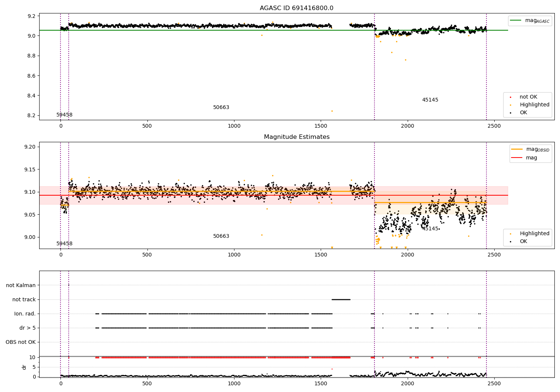
Task: Select "not OK" in the top plot legend
Action: [x=528, y=97]
